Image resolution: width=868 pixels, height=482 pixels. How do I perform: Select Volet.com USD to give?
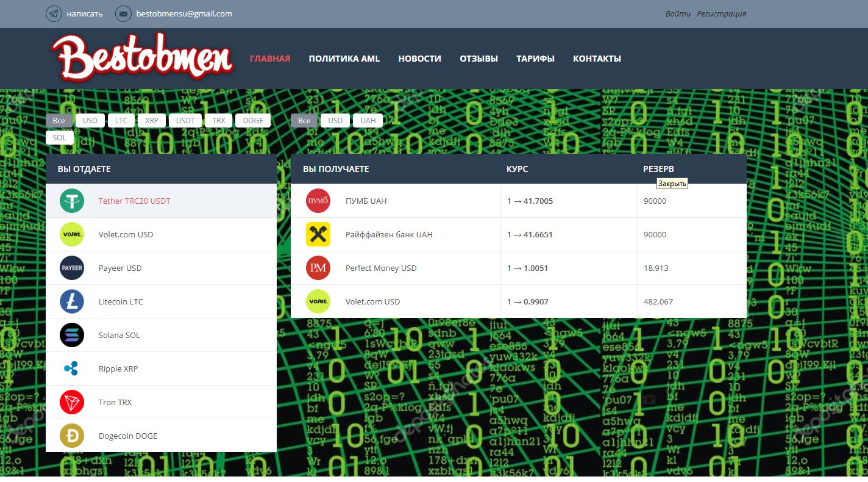pyautogui.click(x=161, y=234)
